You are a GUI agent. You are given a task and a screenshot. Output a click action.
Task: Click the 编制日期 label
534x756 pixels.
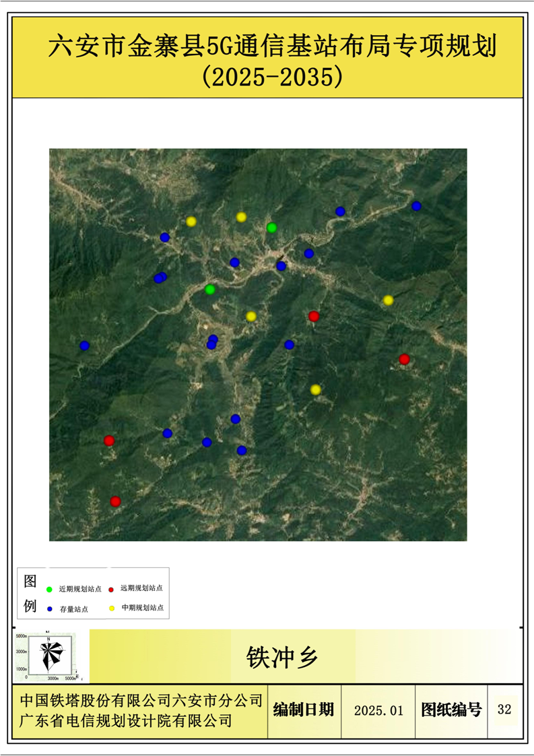tap(304, 710)
